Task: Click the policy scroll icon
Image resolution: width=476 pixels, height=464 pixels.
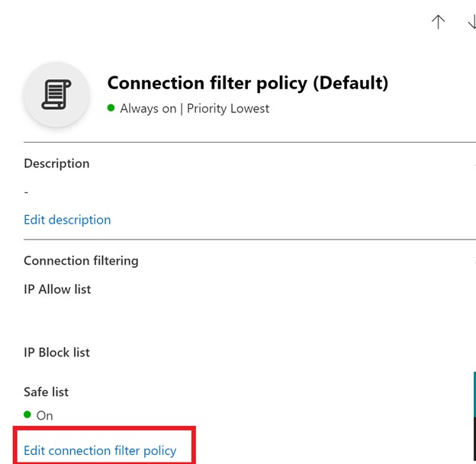Action: coord(56,95)
